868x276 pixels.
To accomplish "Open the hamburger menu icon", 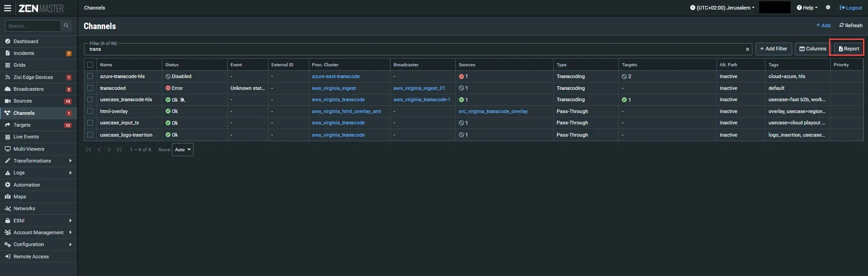I will tap(7, 8).
